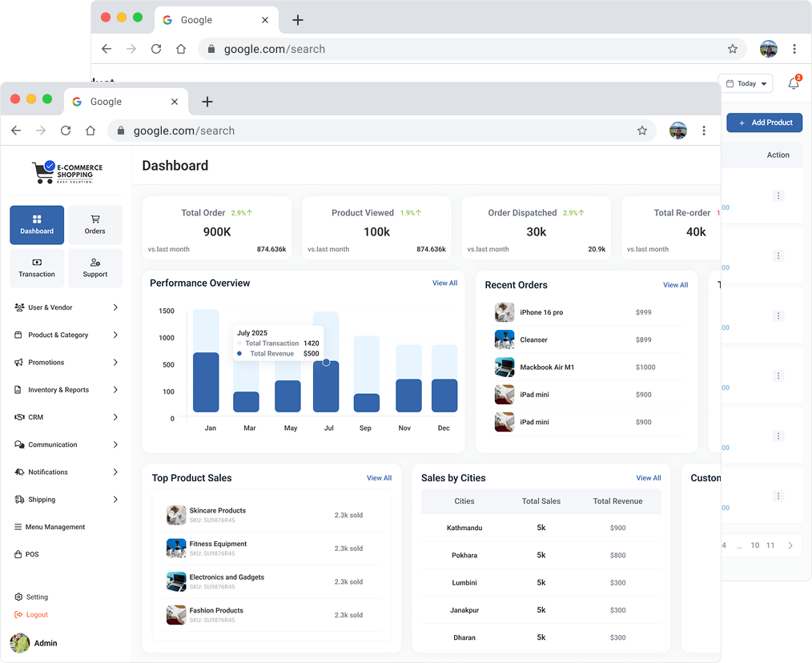The image size is (812, 663).
Task: Open the Support tile in sidebar
Action: [95, 268]
